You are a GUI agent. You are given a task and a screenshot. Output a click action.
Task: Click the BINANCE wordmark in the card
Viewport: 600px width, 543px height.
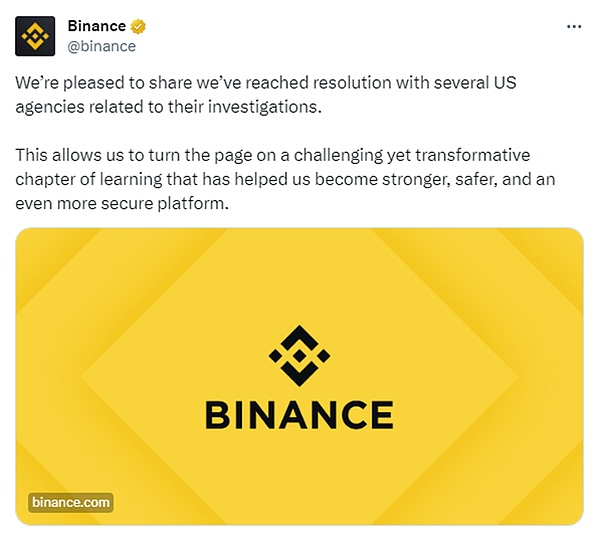pyautogui.click(x=299, y=414)
